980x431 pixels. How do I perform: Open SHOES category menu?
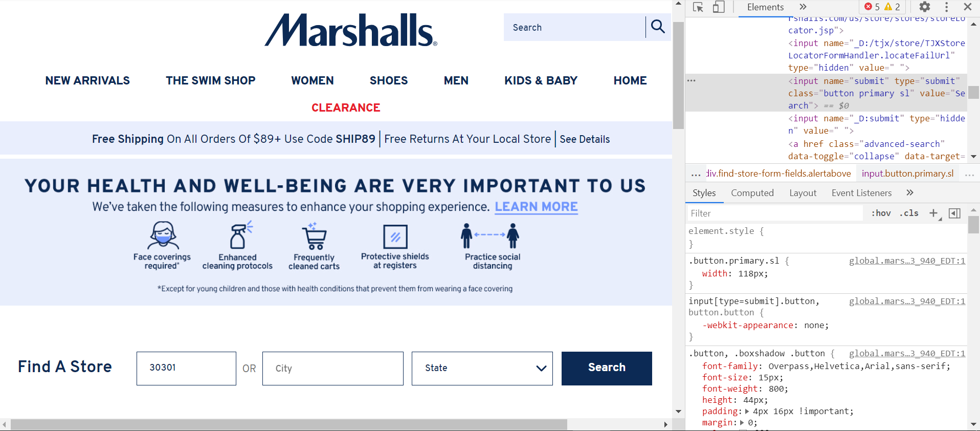coord(389,80)
